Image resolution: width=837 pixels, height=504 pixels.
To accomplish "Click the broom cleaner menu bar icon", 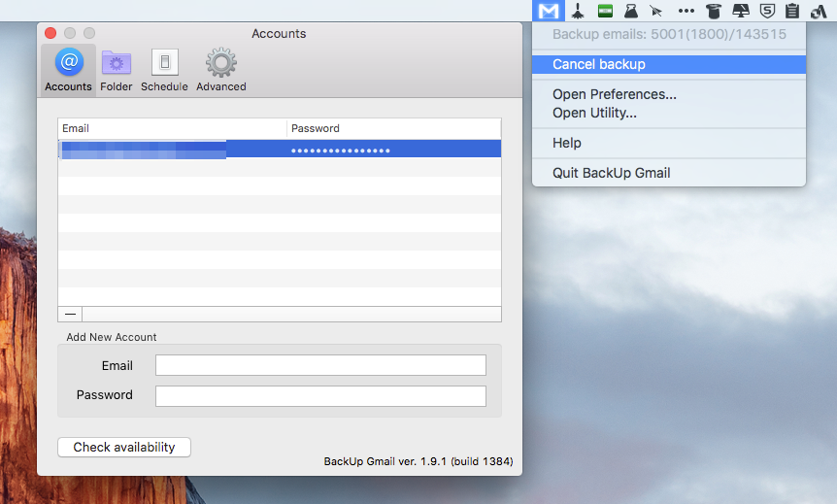I will tap(578, 12).
